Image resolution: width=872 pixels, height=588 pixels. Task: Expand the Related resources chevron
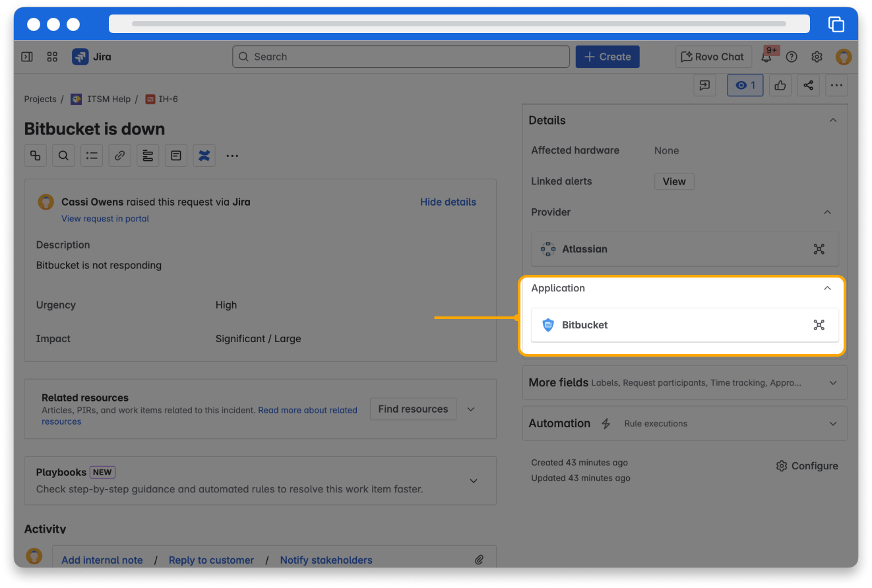(x=471, y=409)
